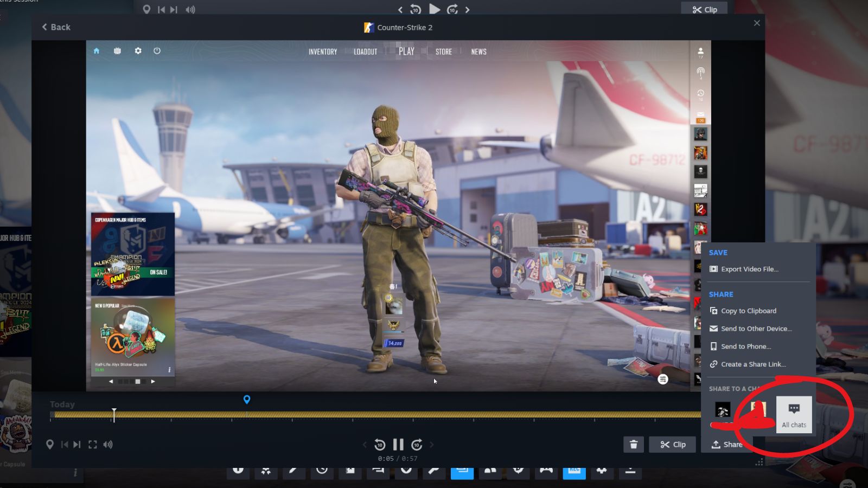This screenshot has height=488, width=868.
Task: Share the clip to All chats
Action: pos(794,414)
